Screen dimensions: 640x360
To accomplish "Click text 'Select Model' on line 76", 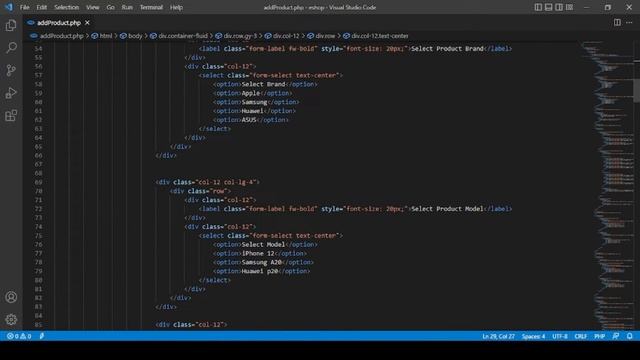I will tap(263, 244).
